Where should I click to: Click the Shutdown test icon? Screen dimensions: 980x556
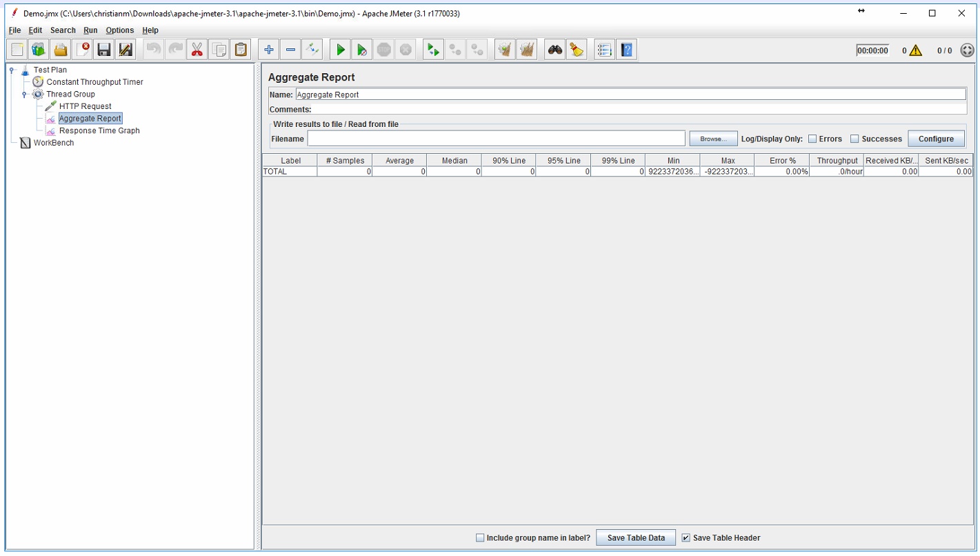coord(406,50)
